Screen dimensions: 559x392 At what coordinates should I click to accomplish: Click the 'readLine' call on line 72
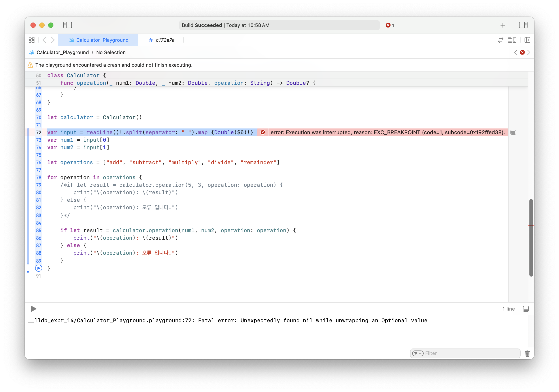pos(100,132)
